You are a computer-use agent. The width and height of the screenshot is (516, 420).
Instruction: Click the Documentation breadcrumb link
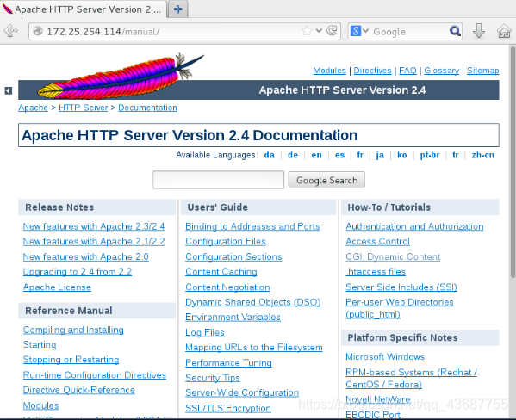(147, 108)
